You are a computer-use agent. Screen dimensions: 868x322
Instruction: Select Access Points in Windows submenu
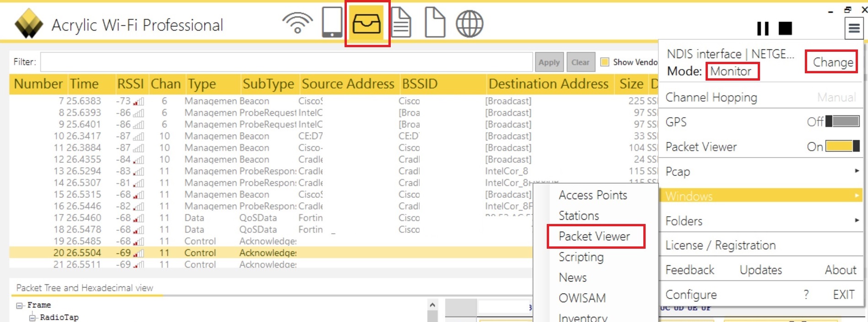593,195
